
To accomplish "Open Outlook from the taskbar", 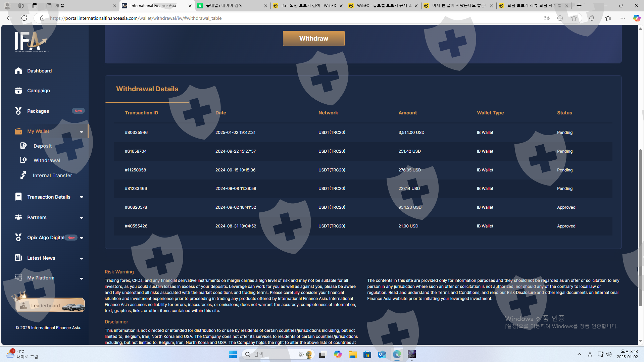I will point(382,354).
